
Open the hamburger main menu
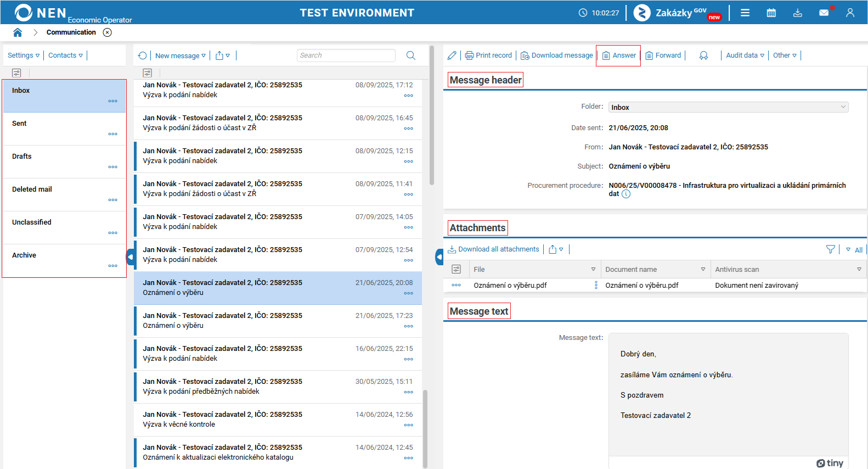tap(745, 13)
